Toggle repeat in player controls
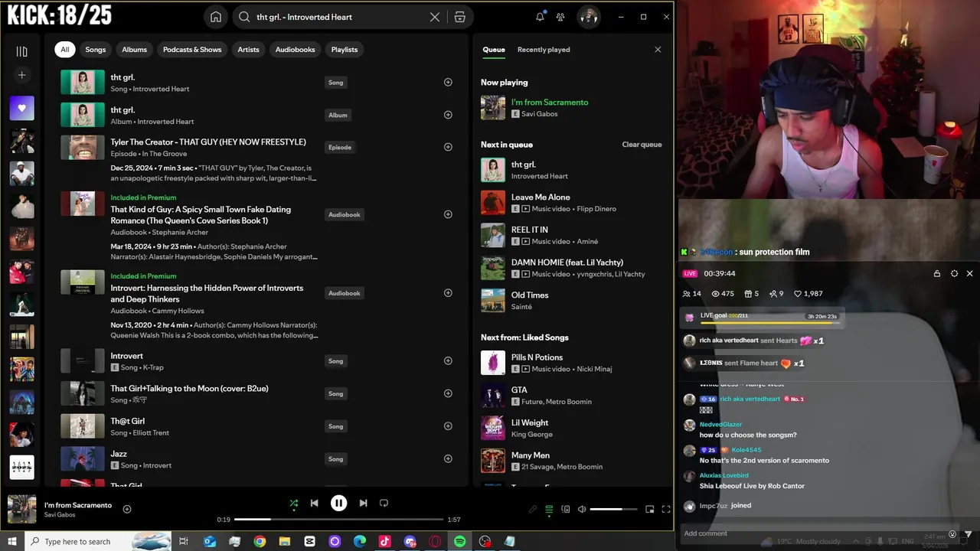This screenshot has width=980, height=551. click(x=384, y=503)
